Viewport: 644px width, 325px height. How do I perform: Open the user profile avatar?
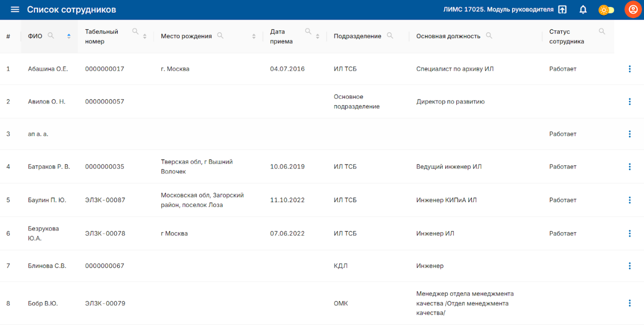tap(633, 10)
